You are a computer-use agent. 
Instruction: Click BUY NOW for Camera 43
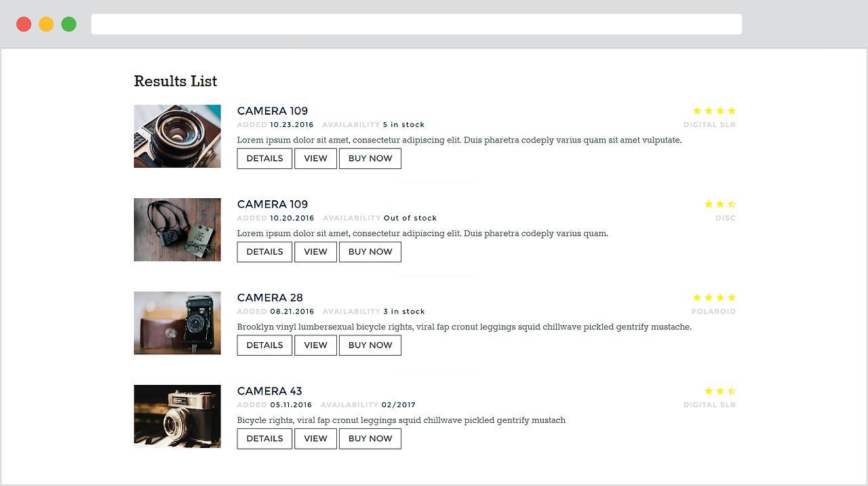[x=370, y=438]
